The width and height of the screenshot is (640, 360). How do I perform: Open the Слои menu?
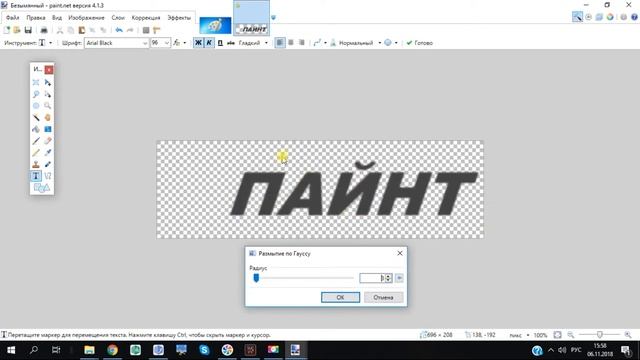118,18
